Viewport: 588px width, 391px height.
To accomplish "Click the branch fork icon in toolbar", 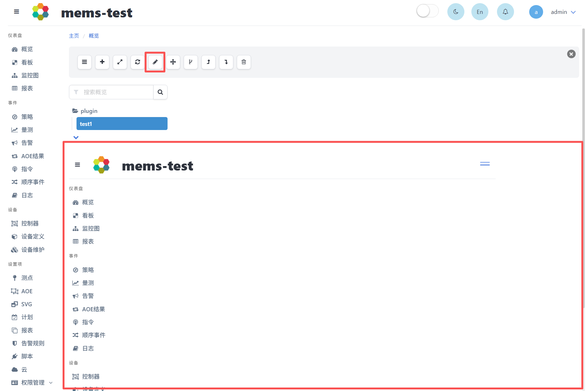I will [x=191, y=62].
